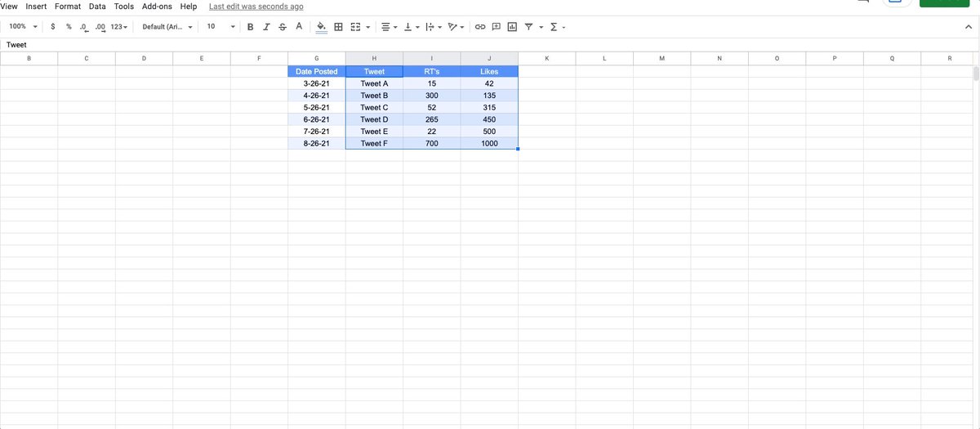
Task: Expand filter views dropdown arrow
Action: 541,27
